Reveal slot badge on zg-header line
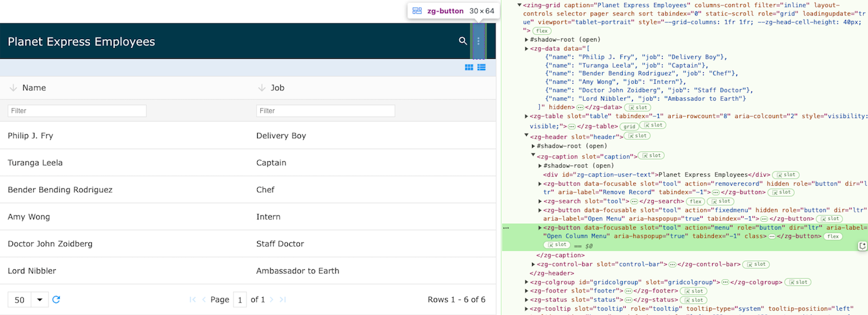 [638, 136]
